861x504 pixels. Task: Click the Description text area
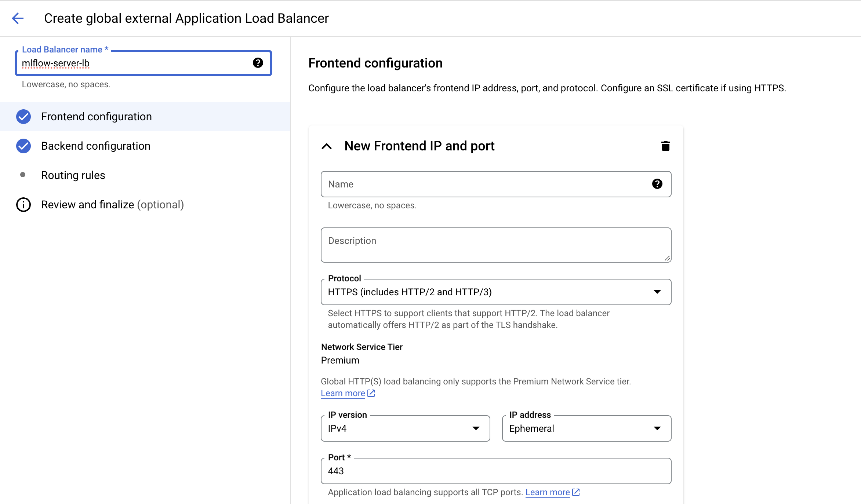496,245
